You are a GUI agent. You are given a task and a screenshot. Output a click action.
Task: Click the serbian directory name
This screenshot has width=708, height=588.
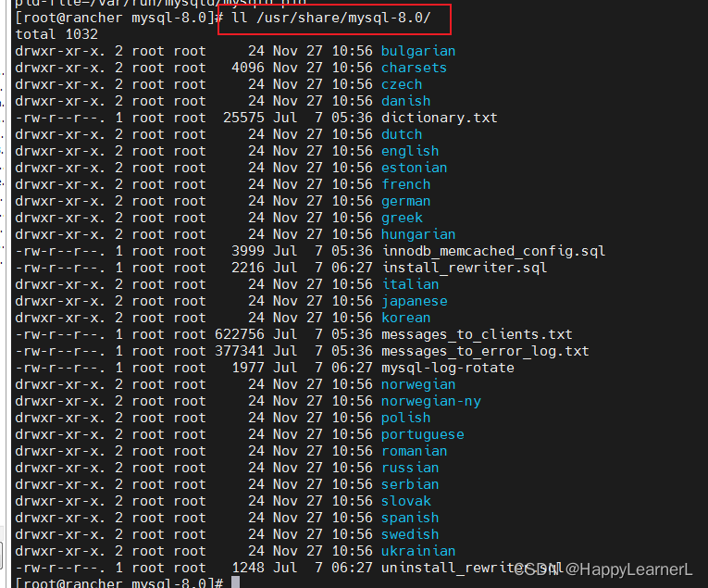[x=410, y=484]
